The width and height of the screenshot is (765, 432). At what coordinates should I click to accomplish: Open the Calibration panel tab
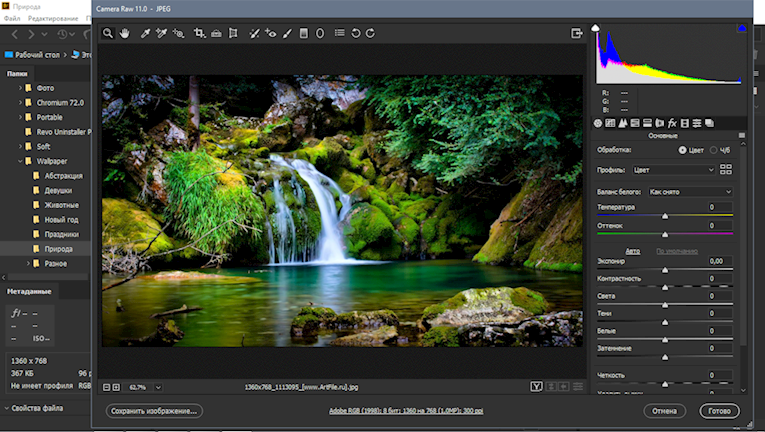pos(684,123)
